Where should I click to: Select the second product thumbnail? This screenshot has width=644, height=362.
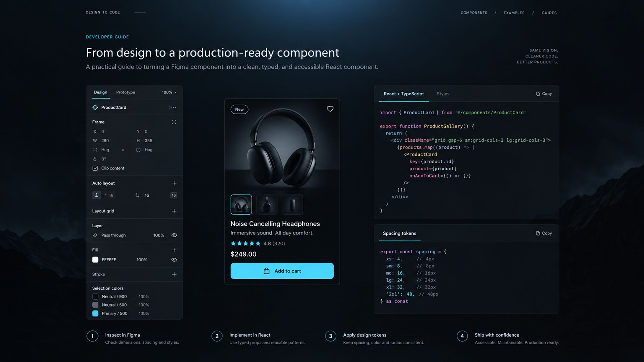[267, 204]
